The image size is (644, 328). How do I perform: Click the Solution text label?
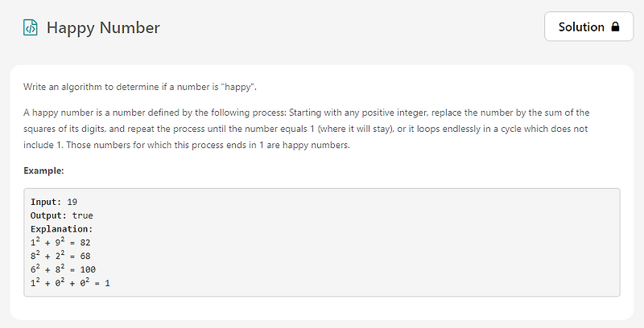[x=581, y=27]
